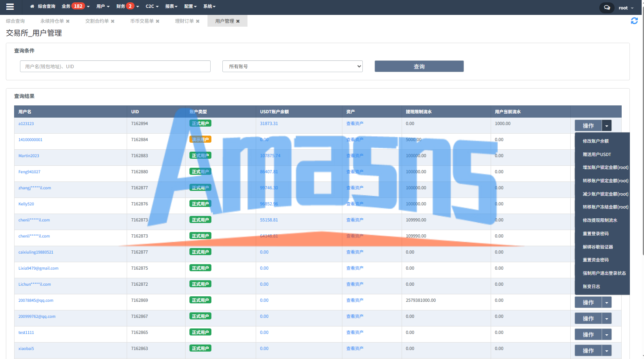The image size is (644, 359).
Task: Click the 查询 search button
Action: (x=419, y=66)
